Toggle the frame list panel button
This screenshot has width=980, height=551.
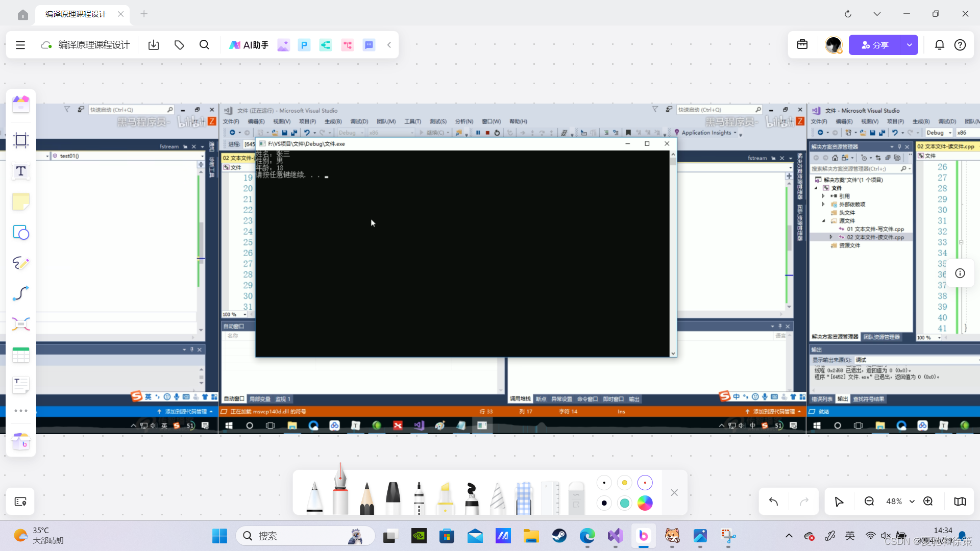pyautogui.click(x=20, y=502)
